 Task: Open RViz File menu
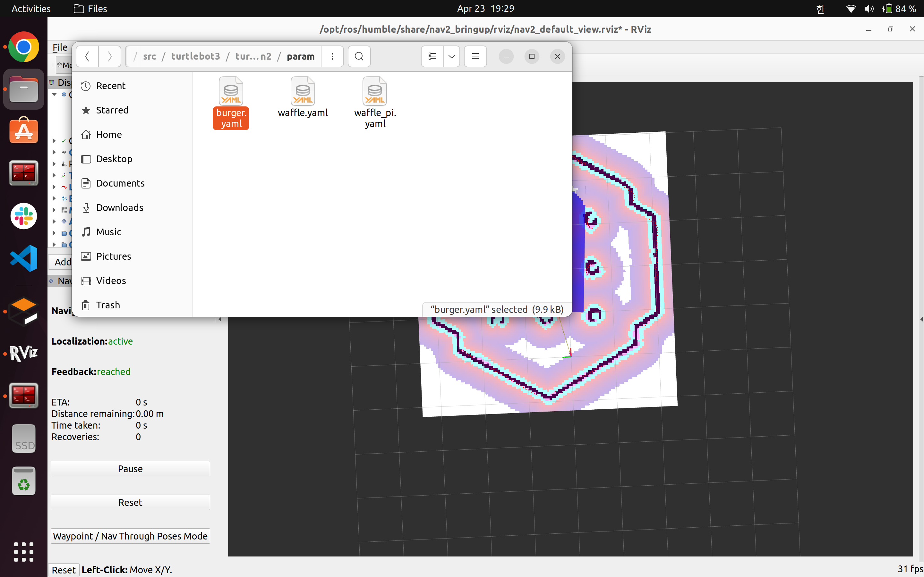tap(60, 47)
